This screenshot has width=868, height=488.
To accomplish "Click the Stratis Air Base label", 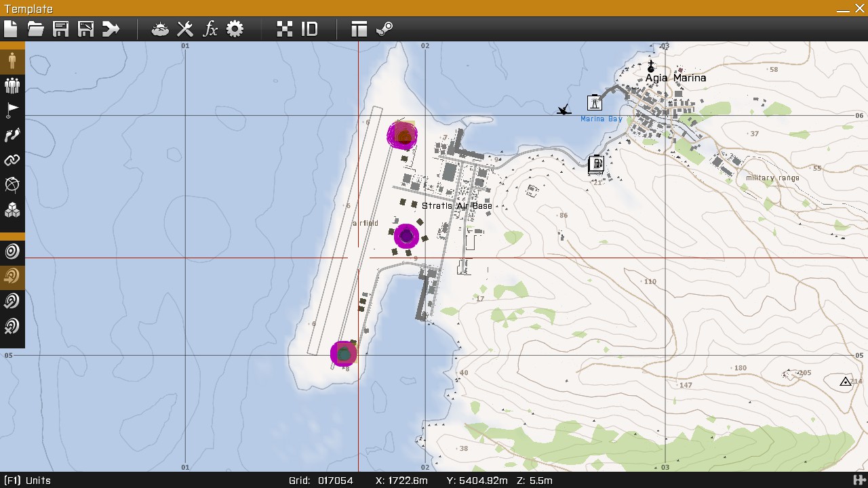I will click(x=457, y=205).
